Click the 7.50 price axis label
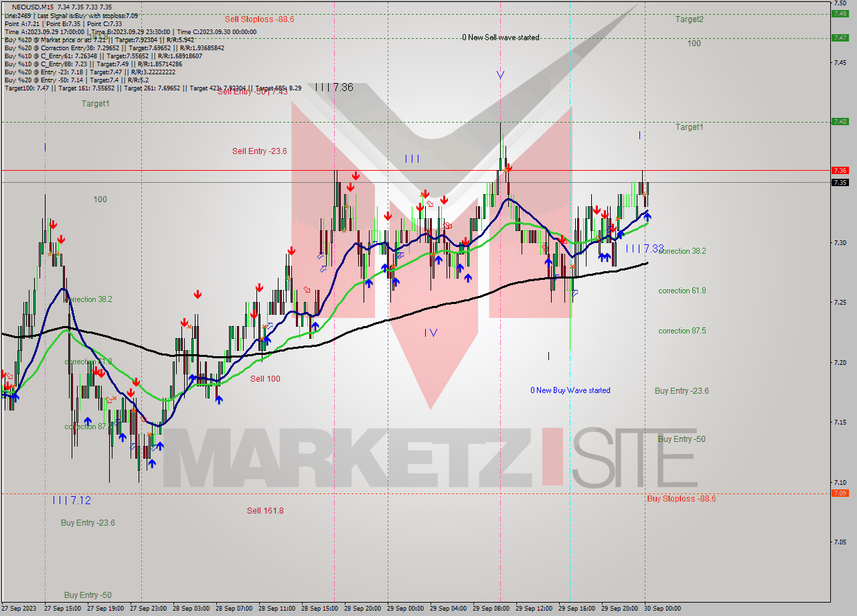 click(x=840, y=3)
